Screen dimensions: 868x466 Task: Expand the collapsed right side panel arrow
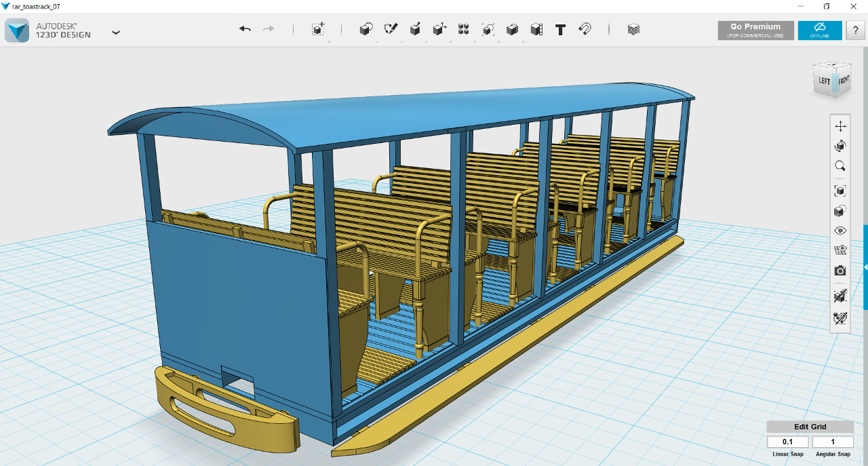[865, 268]
